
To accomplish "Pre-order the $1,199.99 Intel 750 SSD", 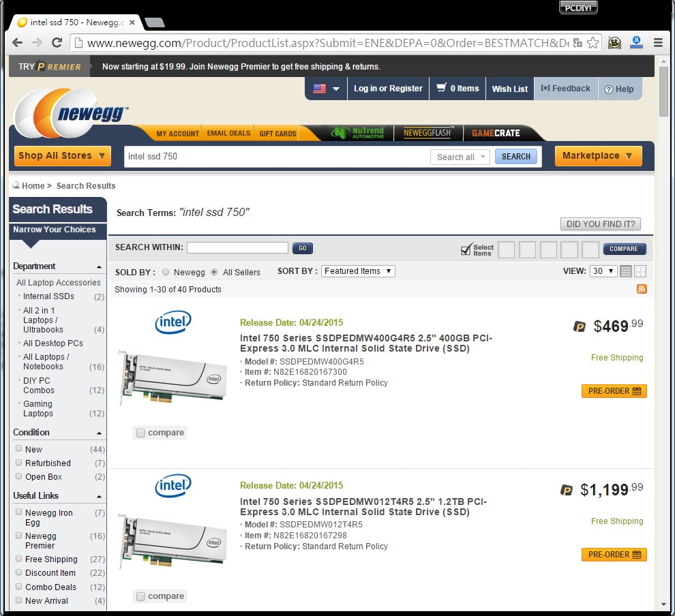I will [x=614, y=555].
